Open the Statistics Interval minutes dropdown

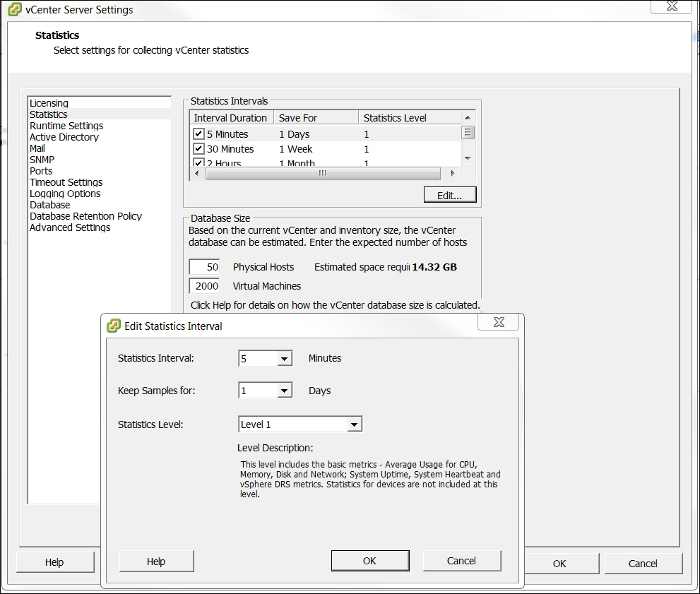tap(284, 358)
